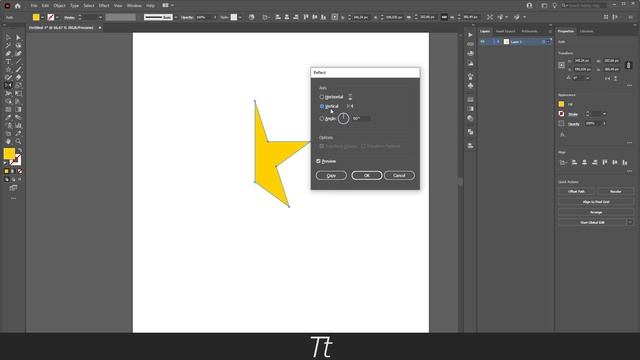This screenshot has width=640, height=360.
Task: Expand Start Global Edit options arrow
Action: (x=630, y=222)
